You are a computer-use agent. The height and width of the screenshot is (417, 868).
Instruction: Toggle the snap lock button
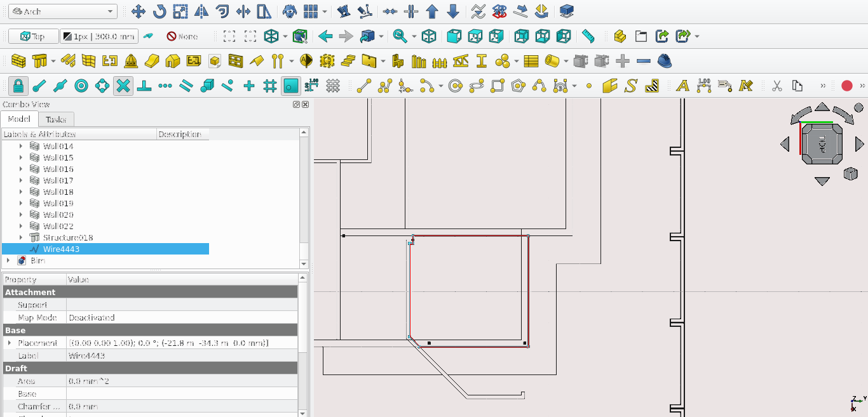point(18,86)
